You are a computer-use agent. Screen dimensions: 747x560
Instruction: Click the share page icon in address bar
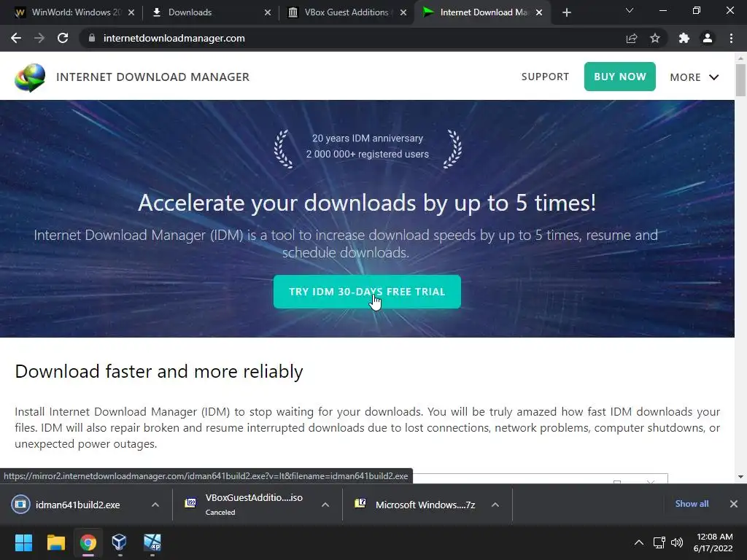coord(632,38)
